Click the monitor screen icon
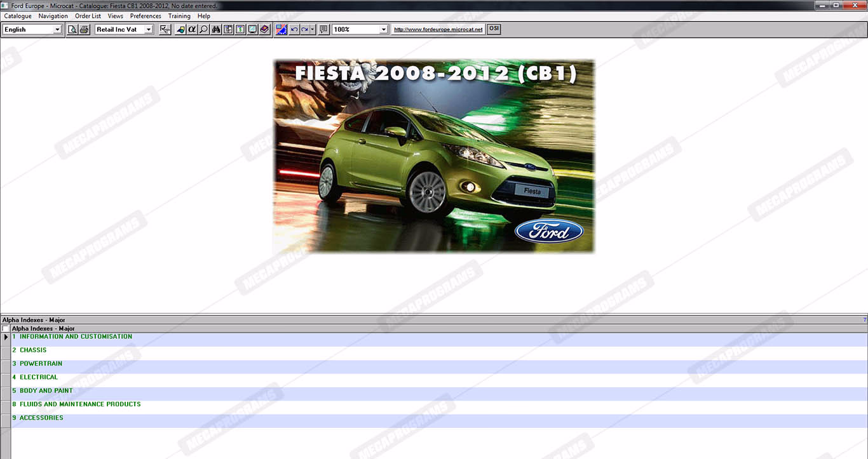868x459 pixels. coord(252,29)
